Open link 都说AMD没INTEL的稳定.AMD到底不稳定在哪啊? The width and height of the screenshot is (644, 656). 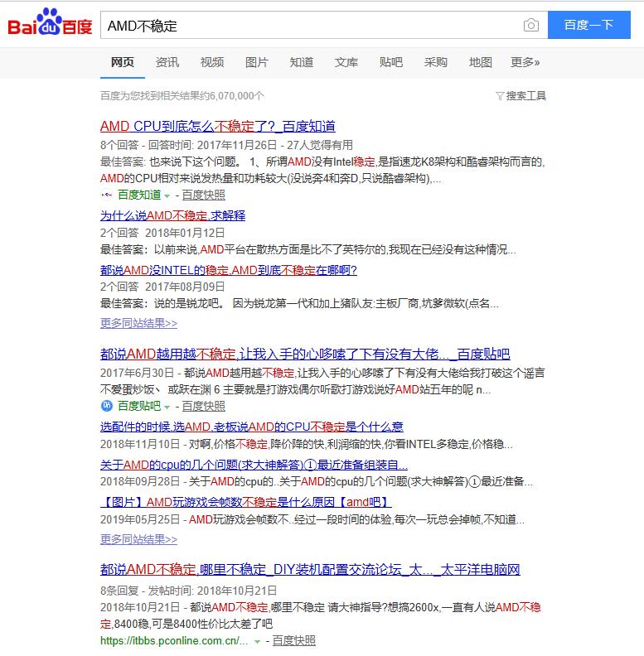pyautogui.click(x=229, y=270)
